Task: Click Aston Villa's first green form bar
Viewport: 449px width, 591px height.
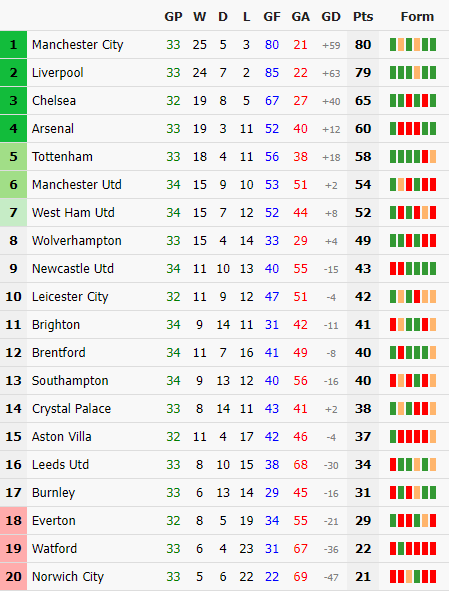Action: click(393, 436)
